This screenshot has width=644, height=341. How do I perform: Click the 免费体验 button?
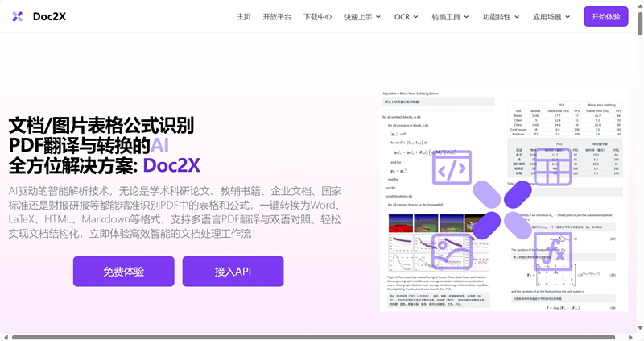124,272
